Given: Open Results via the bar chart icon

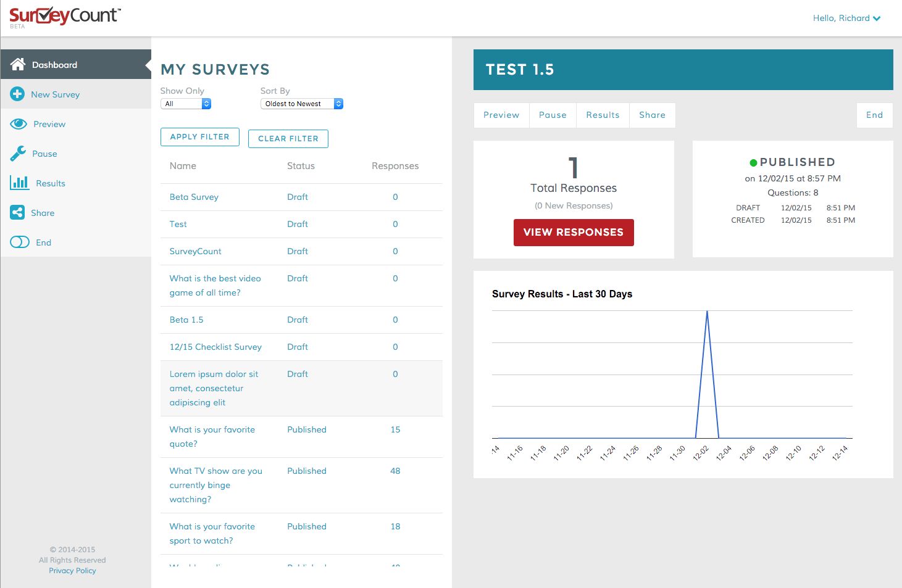Looking at the screenshot, I should [18, 183].
